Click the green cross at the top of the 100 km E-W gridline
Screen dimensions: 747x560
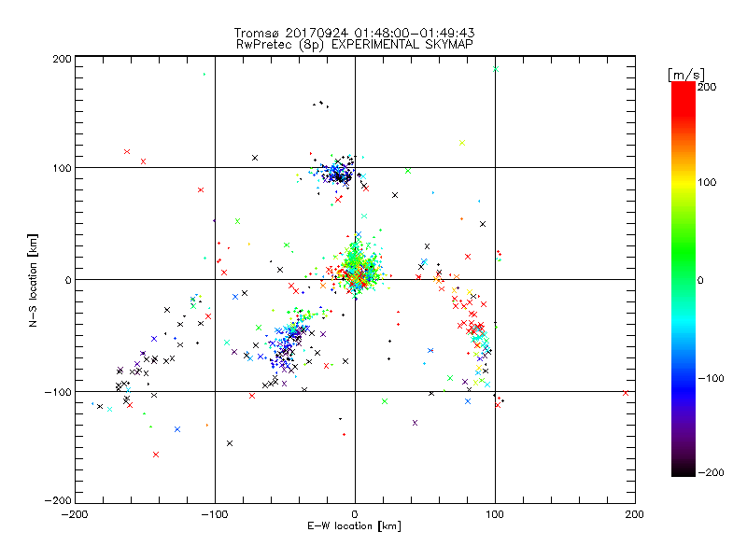pos(496,69)
